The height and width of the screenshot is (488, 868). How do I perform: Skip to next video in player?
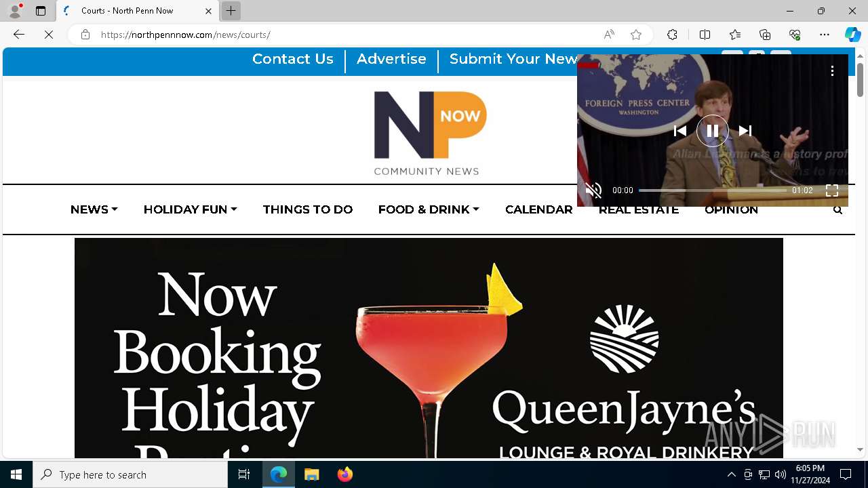(x=745, y=131)
